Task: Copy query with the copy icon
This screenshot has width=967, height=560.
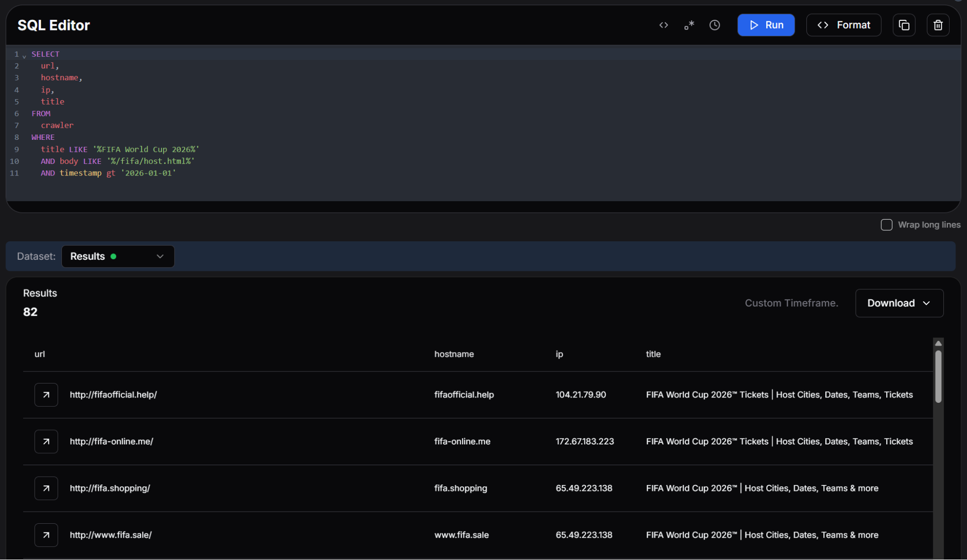Action: (x=904, y=25)
